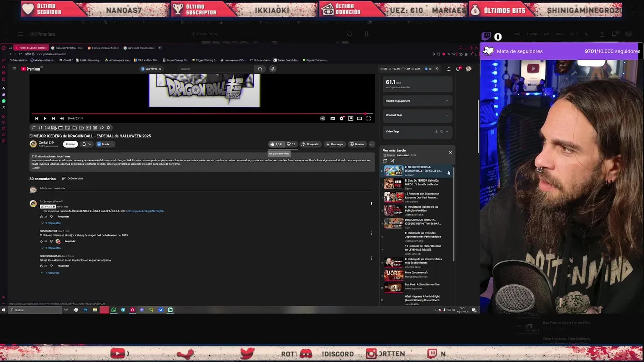
Task: Toggle subtitles captions icon in player
Action: coord(333,118)
